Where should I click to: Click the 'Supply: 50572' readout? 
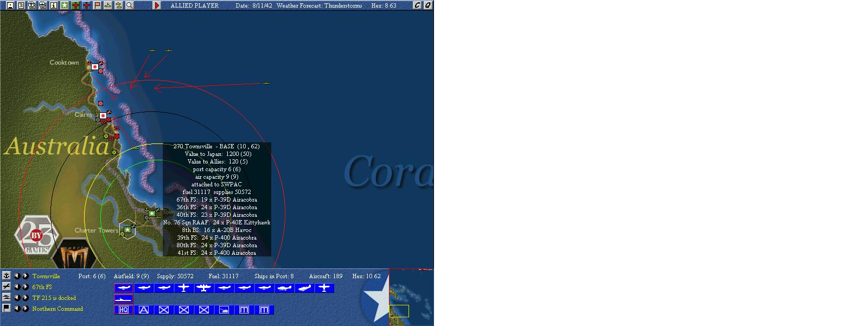click(x=175, y=276)
